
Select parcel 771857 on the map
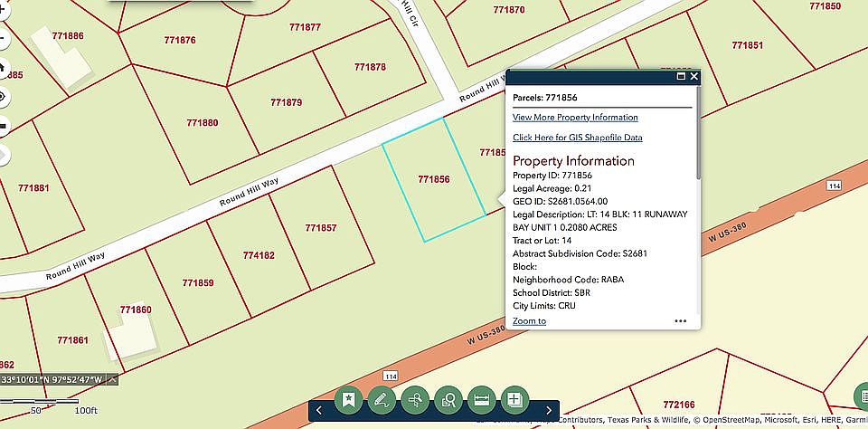click(x=320, y=228)
